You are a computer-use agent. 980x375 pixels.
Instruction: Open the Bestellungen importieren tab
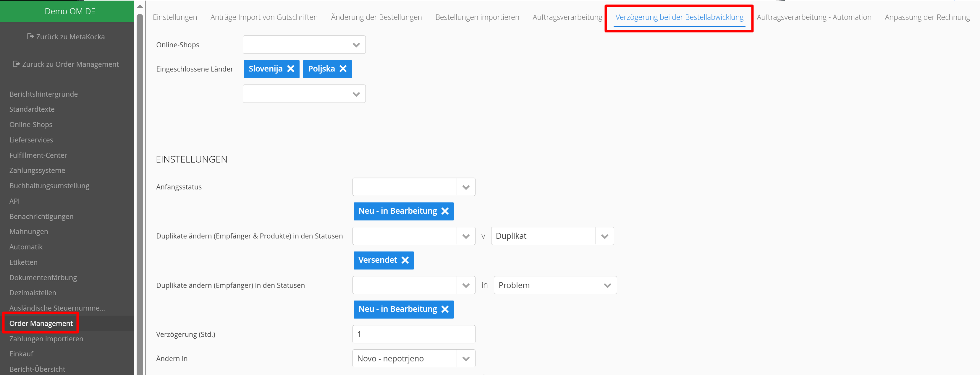point(477,17)
